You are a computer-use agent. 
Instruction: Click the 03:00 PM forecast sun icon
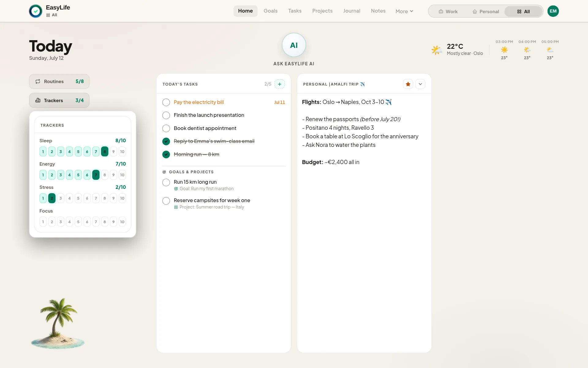point(504,50)
